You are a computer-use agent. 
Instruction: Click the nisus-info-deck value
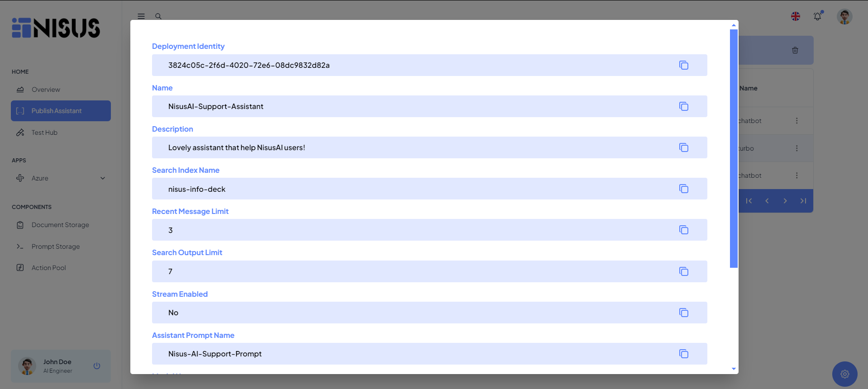(x=197, y=189)
